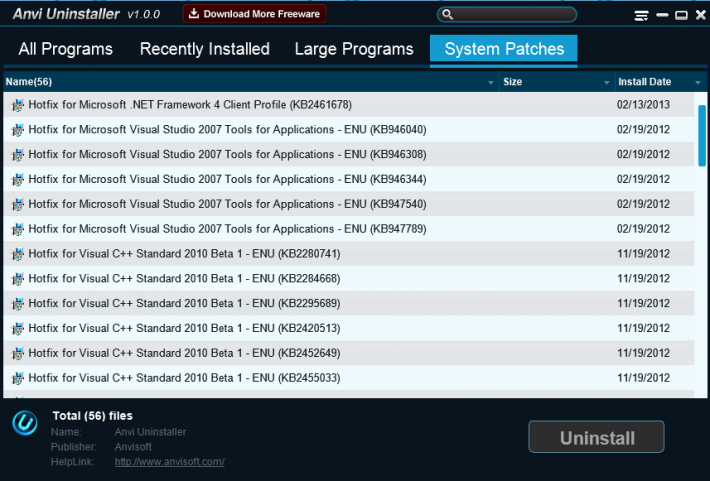Select Visual C++ 2010 Beta 1 hotfix (KB2452649)
The height and width of the screenshot is (481, 710).
(349, 353)
